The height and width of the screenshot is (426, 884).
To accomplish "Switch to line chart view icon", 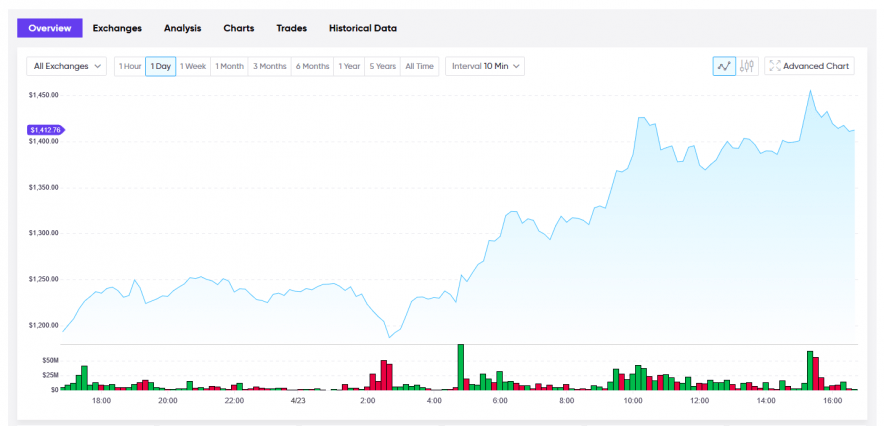I will click(x=724, y=66).
